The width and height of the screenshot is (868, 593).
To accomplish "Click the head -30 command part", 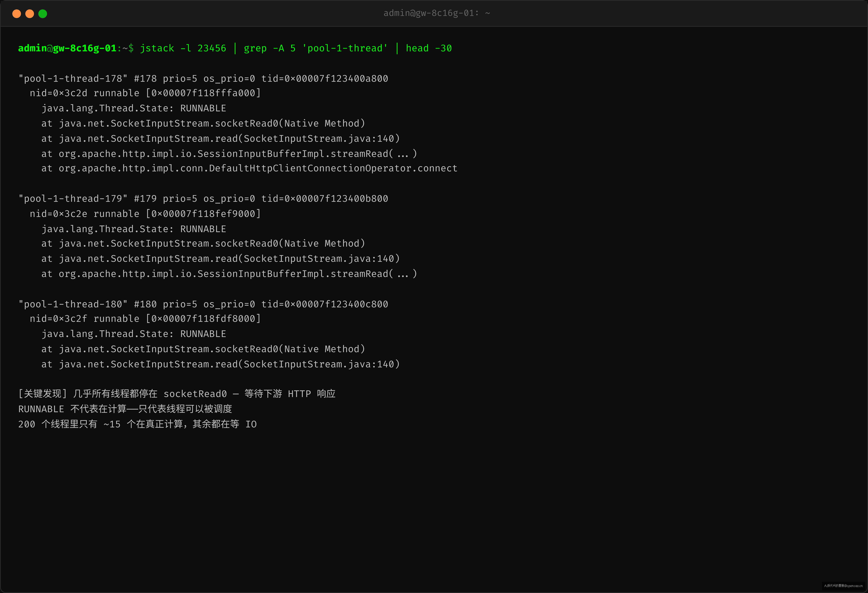I will 429,48.
